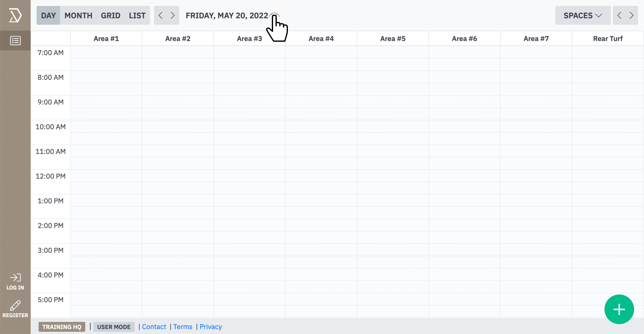
Task: Select the Area #1 column header
Action: pyautogui.click(x=106, y=39)
